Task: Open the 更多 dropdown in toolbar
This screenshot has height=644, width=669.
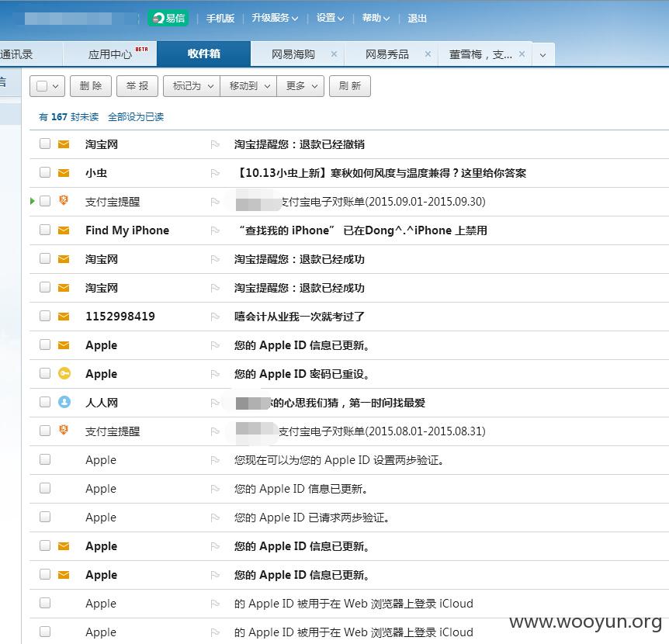Action: (x=300, y=86)
